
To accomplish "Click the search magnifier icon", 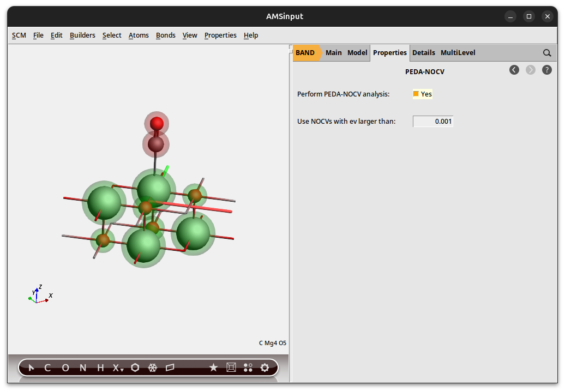I will point(547,53).
